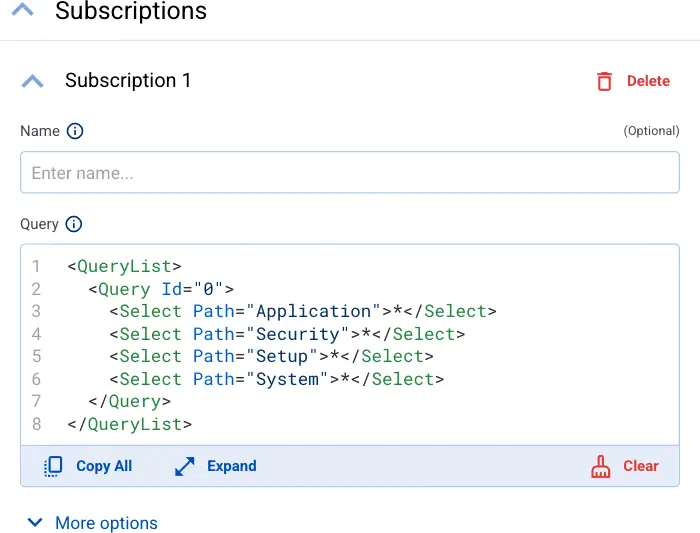Click the closing </Query> line
This screenshot has width=700, height=533.
point(129,401)
